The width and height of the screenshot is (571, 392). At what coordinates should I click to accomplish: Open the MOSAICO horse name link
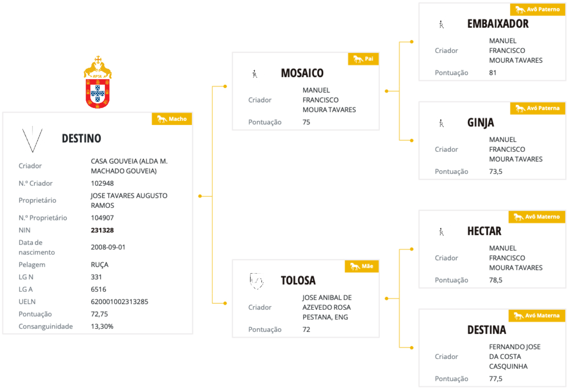click(x=302, y=73)
